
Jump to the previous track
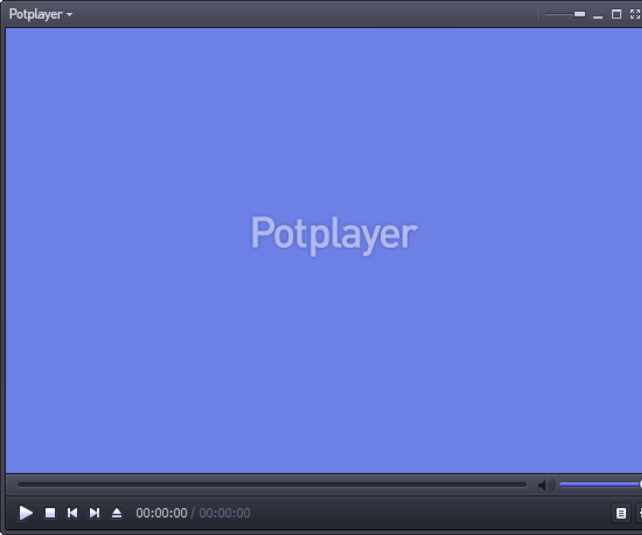click(x=72, y=513)
